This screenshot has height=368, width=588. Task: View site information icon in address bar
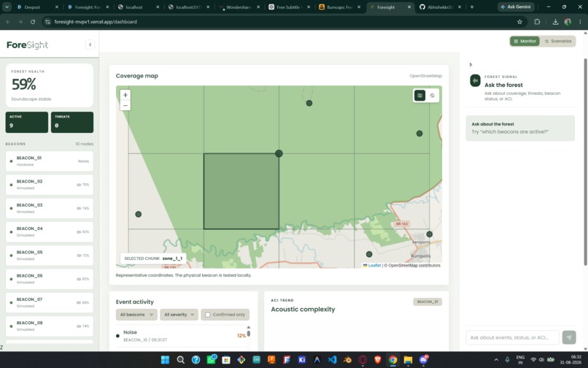click(47, 22)
